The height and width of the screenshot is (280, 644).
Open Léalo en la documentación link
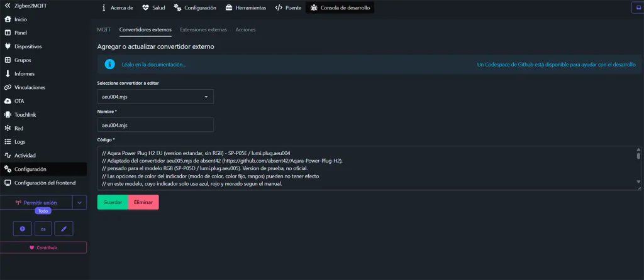154,65
